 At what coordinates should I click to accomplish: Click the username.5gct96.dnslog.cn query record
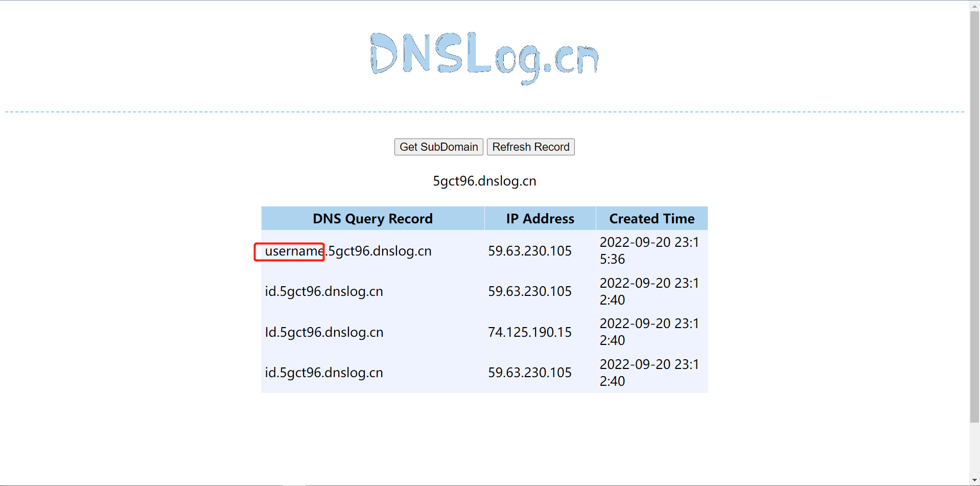[x=348, y=251]
